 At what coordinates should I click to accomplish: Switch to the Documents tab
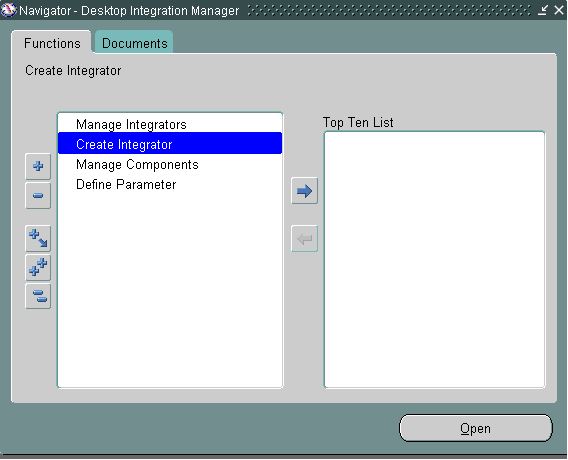coord(134,43)
